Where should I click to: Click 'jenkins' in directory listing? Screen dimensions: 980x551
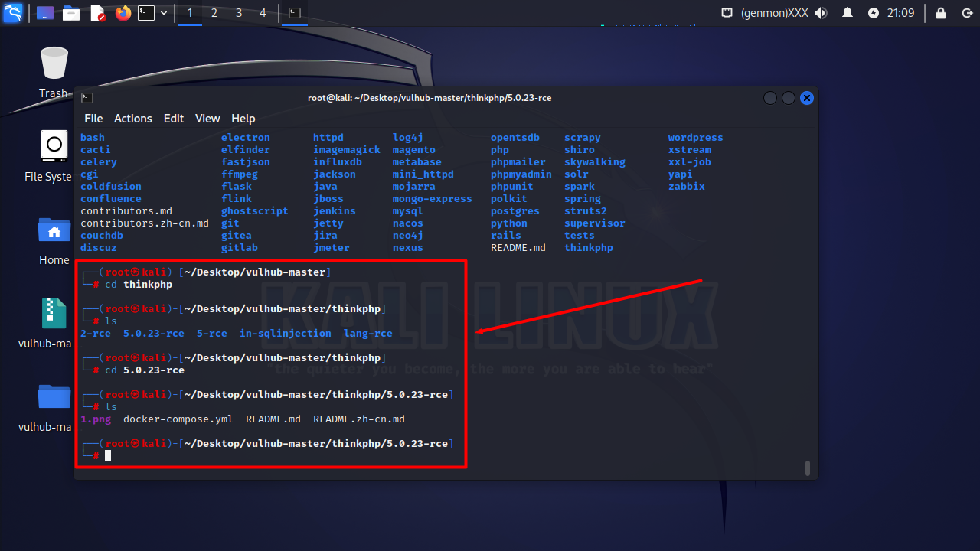coord(335,210)
